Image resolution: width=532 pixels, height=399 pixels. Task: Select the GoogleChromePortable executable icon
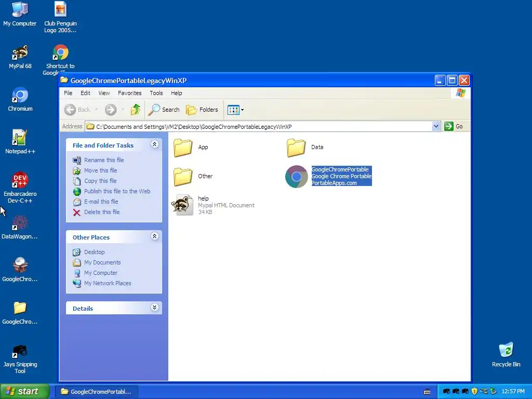[296, 177]
